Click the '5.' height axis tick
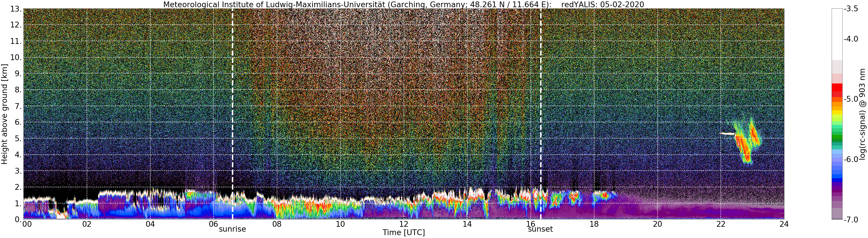The height and width of the screenshot is (238, 868). pyautogui.click(x=18, y=138)
